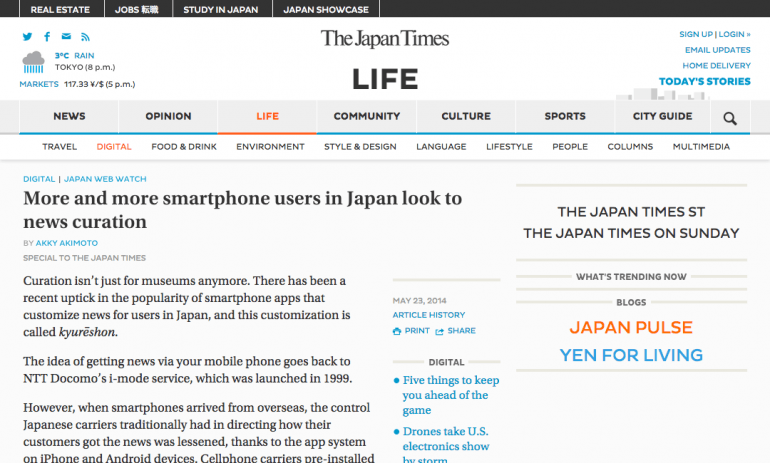Select DIGITAL in the sub-navigation
The image size is (770, 463).
coord(114,147)
